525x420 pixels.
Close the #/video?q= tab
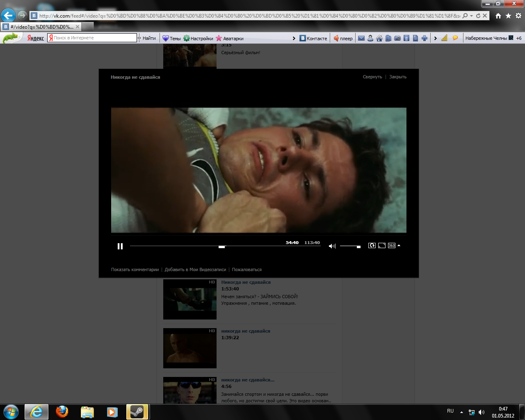[77, 27]
